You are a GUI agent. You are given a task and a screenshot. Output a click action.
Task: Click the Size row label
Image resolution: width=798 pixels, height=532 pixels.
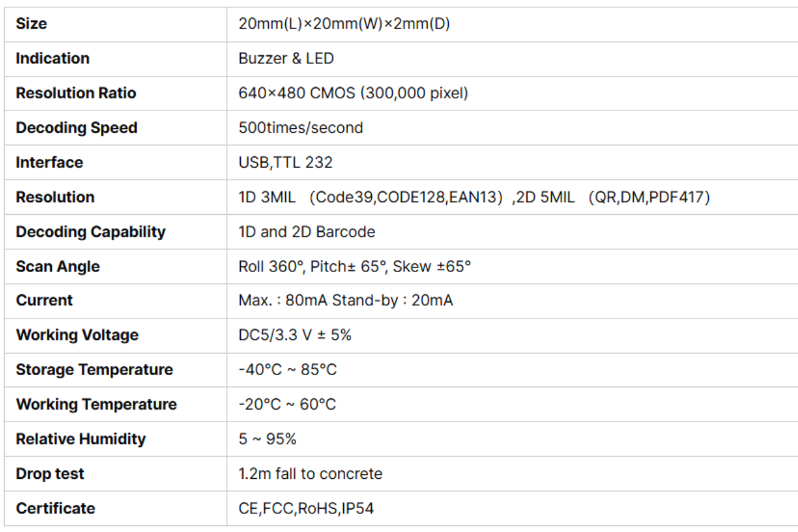point(31,24)
